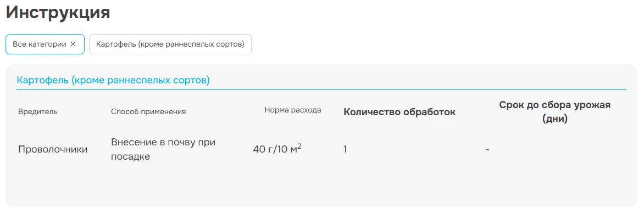Select the 'Проволочники' pest cell
Viewport: 644px width, 220px height.
(x=53, y=149)
